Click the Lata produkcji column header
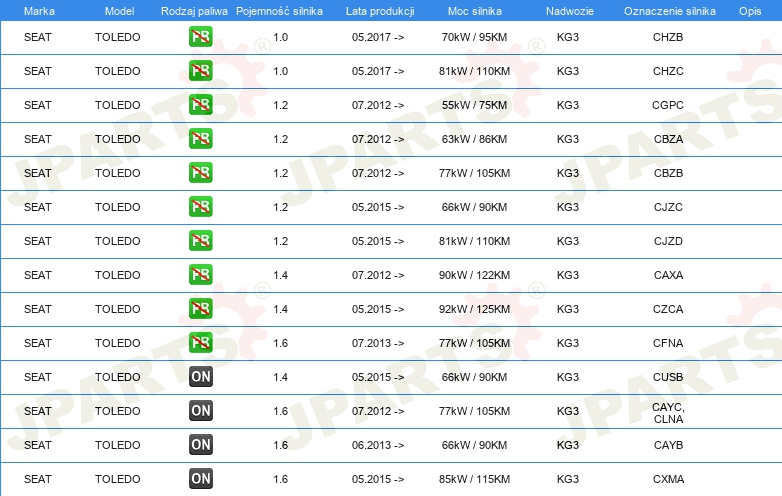Image resolution: width=782 pixels, height=496 pixels. 380,11
